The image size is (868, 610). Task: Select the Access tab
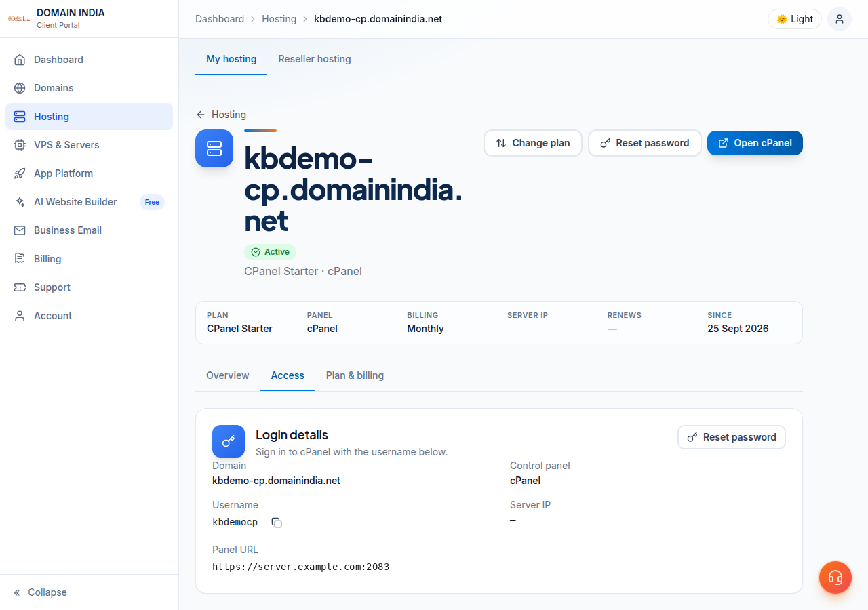pos(288,375)
